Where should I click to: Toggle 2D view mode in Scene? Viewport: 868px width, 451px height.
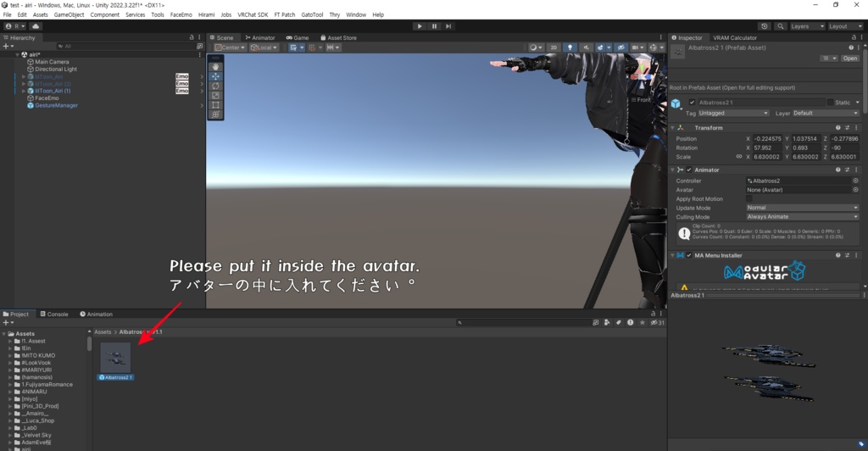(553, 47)
